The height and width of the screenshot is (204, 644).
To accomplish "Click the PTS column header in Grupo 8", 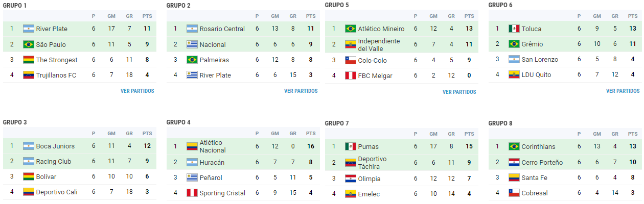I will tap(633, 134).
